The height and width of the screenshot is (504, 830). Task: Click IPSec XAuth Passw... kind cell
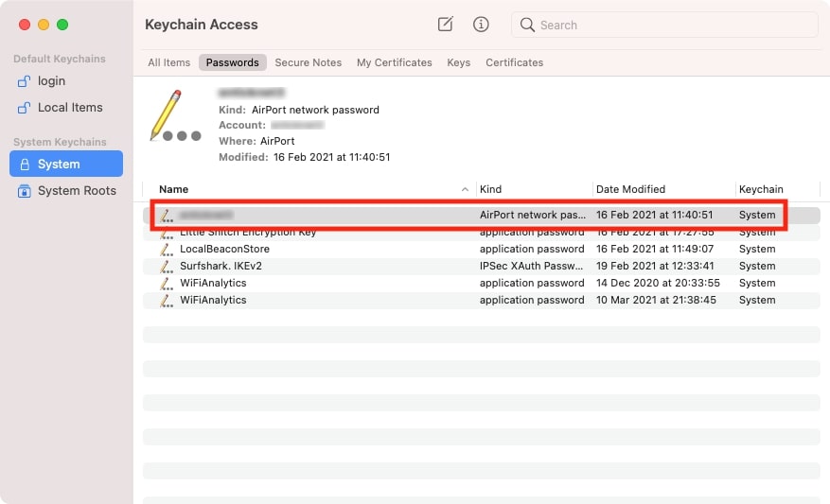coord(531,266)
